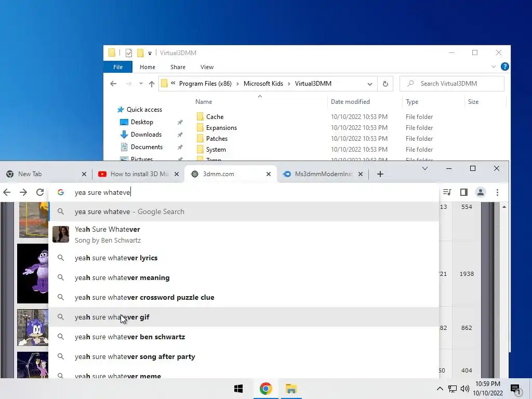Open the Share ribbon tab
The width and height of the screenshot is (532, 399).
click(178, 67)
